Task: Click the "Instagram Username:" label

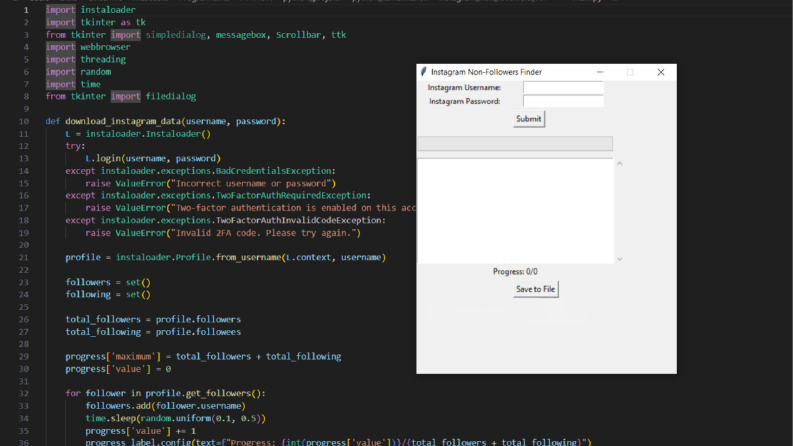Action: click(464, 87)
